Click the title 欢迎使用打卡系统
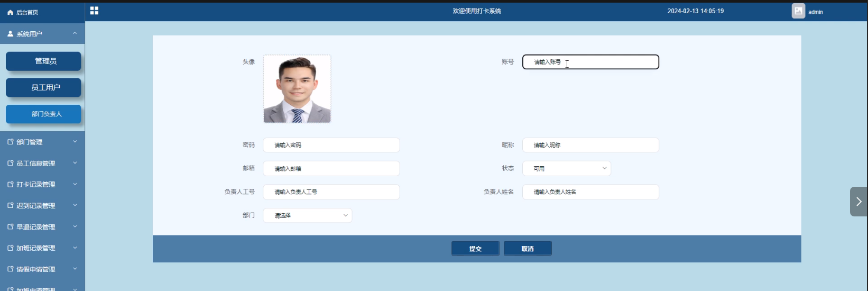Viewport: 868px width, 291px height. click(x=477, y=11)
